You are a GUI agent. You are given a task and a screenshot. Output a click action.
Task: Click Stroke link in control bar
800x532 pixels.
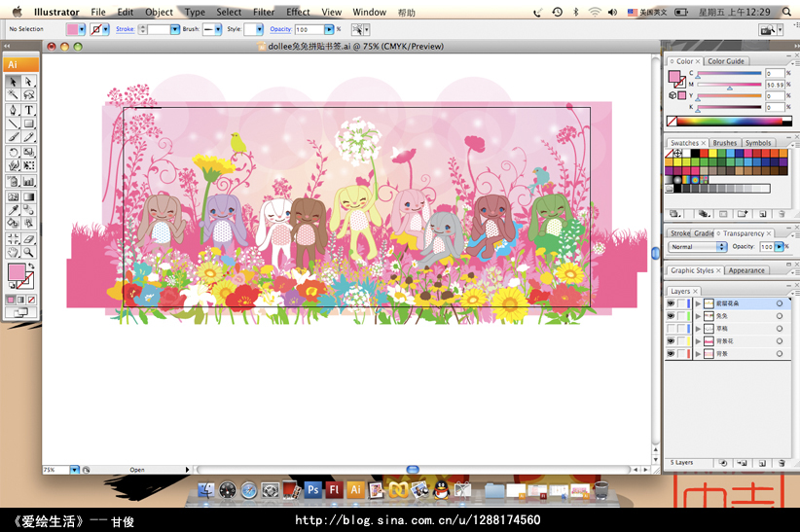[125, 29]
